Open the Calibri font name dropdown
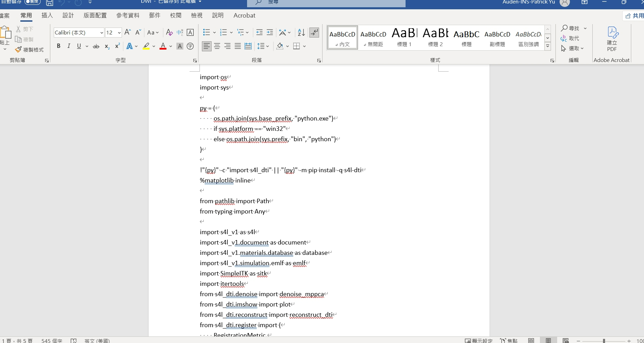 (102, 33)
